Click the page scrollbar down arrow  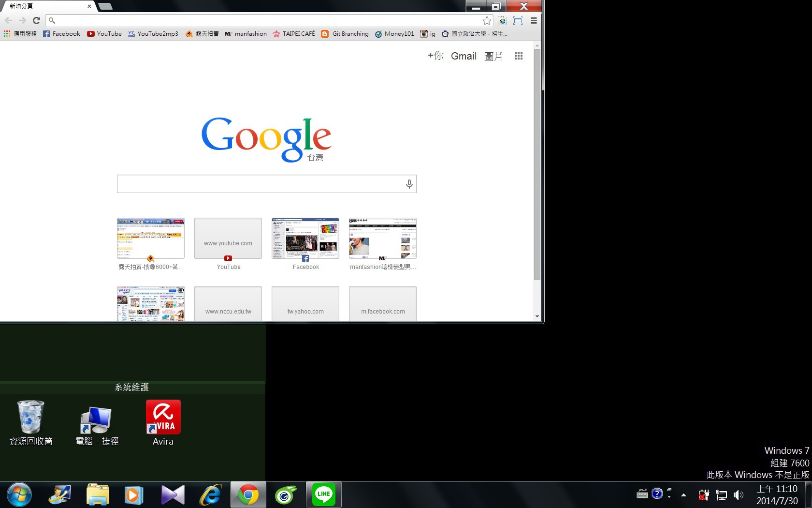pos(537,316)
